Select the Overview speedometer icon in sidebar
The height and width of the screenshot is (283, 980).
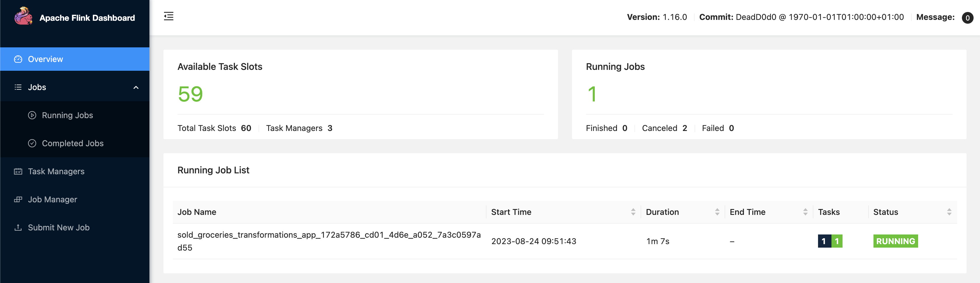(x=18, y=59)
